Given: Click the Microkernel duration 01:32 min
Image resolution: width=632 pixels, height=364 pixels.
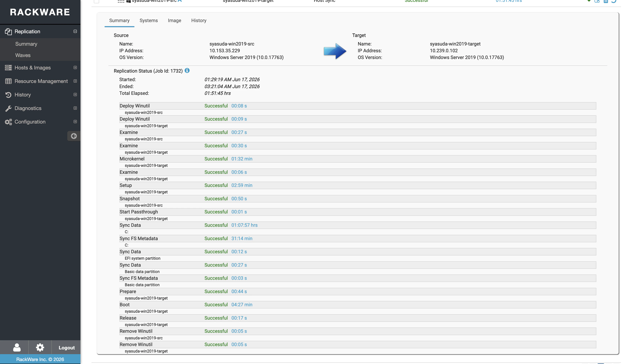Looking at the screenshot, I should [x=242, y=159].
